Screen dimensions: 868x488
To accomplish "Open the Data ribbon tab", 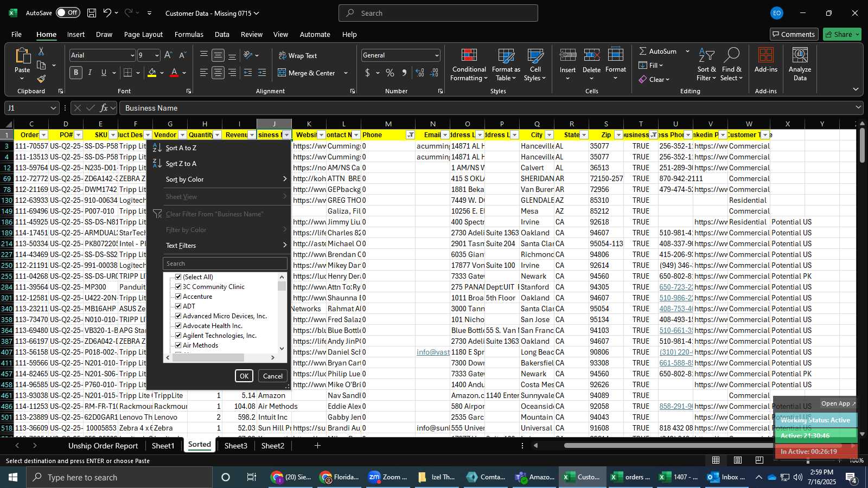I will [222, 34].
